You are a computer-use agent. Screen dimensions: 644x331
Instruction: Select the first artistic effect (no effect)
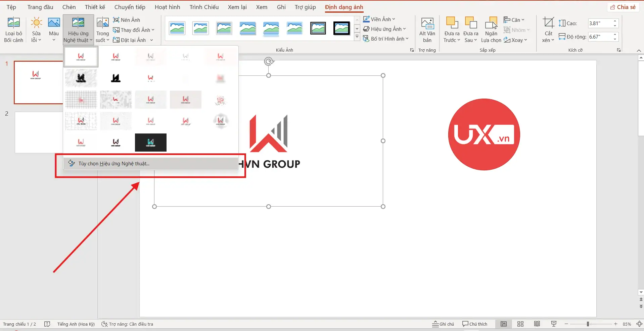click(x=81, y=57)
